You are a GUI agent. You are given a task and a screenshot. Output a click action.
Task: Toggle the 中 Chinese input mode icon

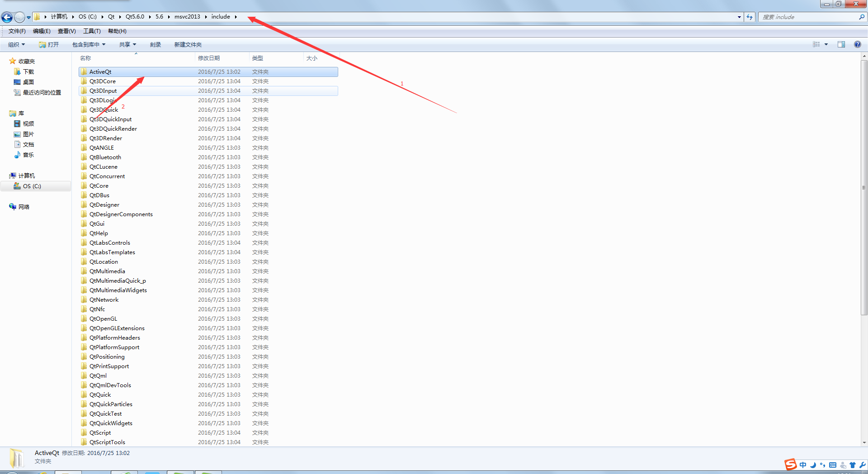coord(803,465)
